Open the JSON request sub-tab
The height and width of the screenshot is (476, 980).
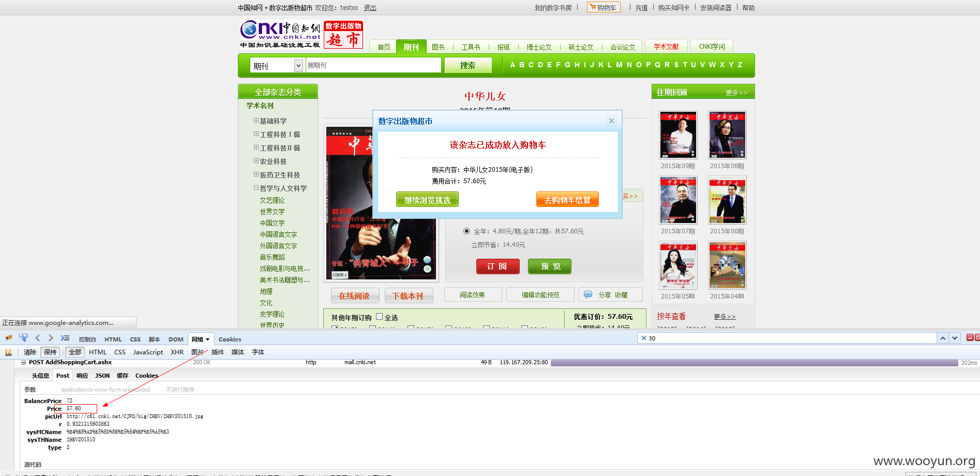coord(102,376)
